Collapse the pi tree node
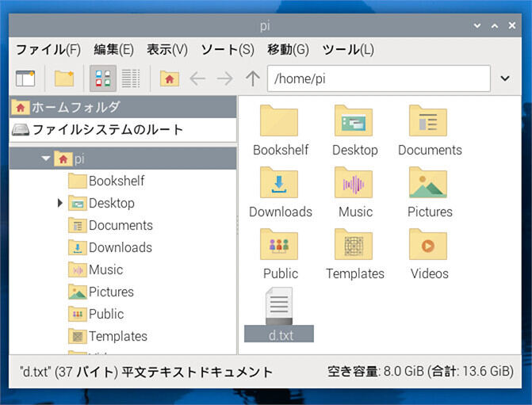The width and height of the screenshot is (532, 405). (45, 159)
